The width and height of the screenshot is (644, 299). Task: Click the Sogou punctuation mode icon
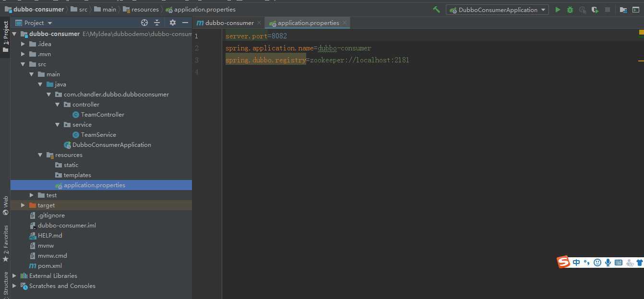point(586,263)
